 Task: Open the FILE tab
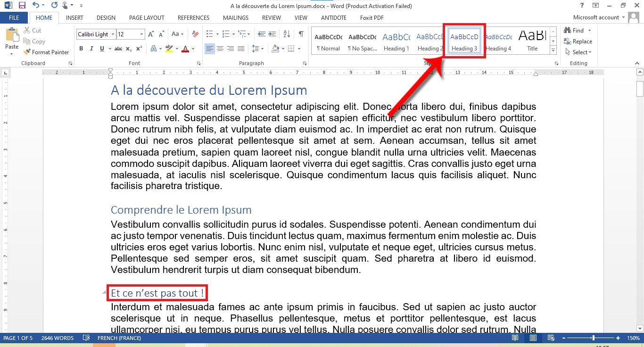tap(14, 18)
